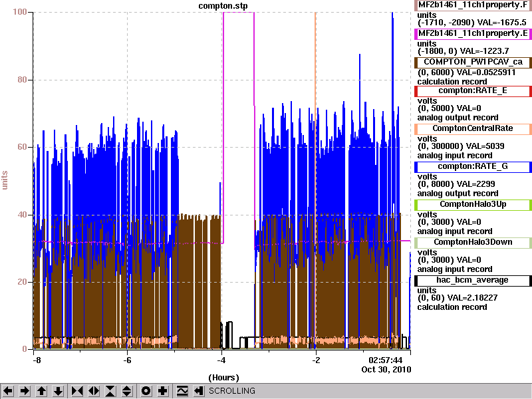
Task: Click the (Hours) axis label
Action: (223, 378)
